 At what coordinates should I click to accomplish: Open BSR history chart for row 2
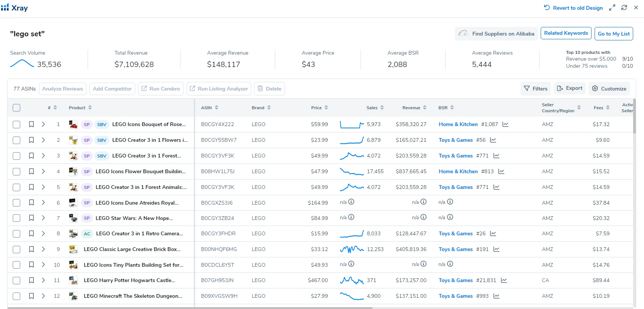click(493, 140)
